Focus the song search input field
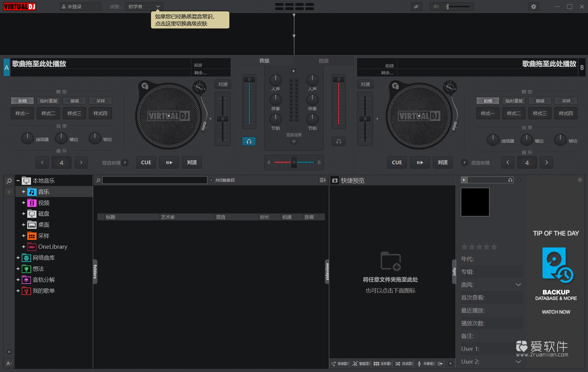 pyautogui.click(x=155, y=180)
